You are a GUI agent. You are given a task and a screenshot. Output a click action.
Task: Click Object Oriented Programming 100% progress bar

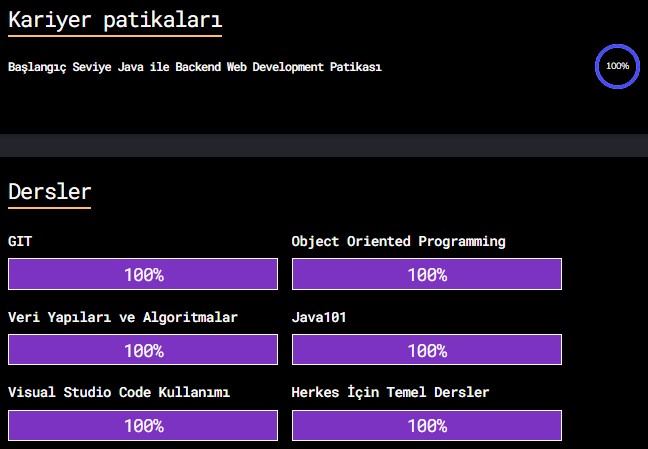click(x=427, y=274)
